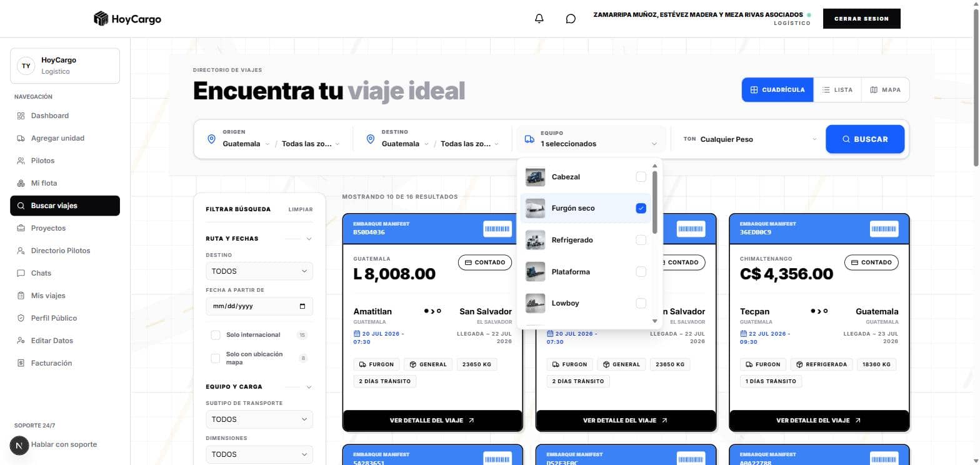Click the barcode icon on manifest B50D4036
This screenshot has width=980, height=465.
(x=497, y=229)
